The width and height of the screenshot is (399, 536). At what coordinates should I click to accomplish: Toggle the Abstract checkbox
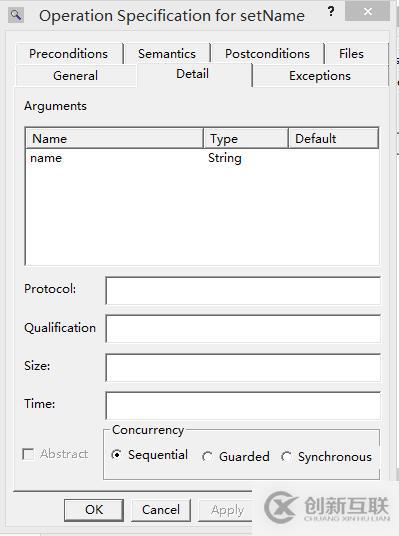[28, 454]
